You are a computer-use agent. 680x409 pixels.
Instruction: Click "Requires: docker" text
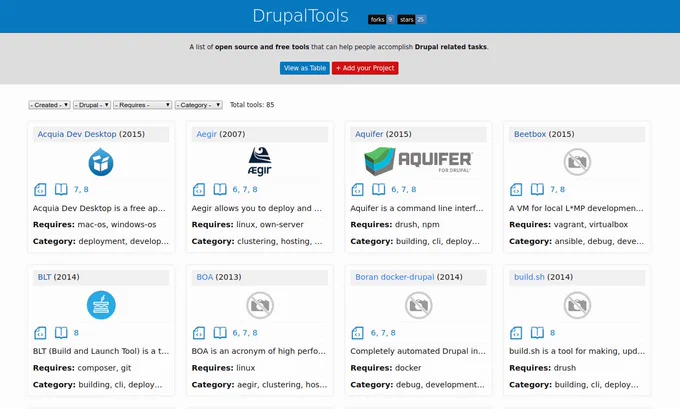pyautogui.click(x=386, y=368)
